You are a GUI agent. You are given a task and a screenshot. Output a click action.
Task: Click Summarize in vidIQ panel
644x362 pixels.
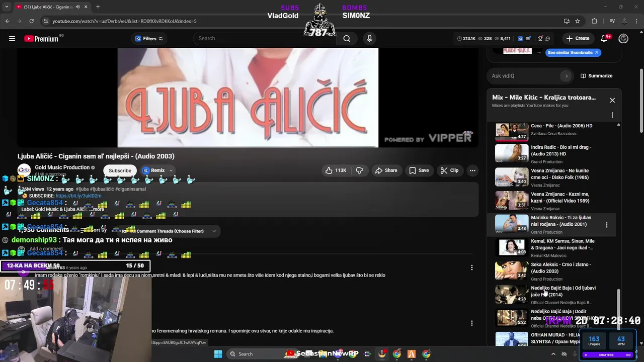[x=596, y=76]
